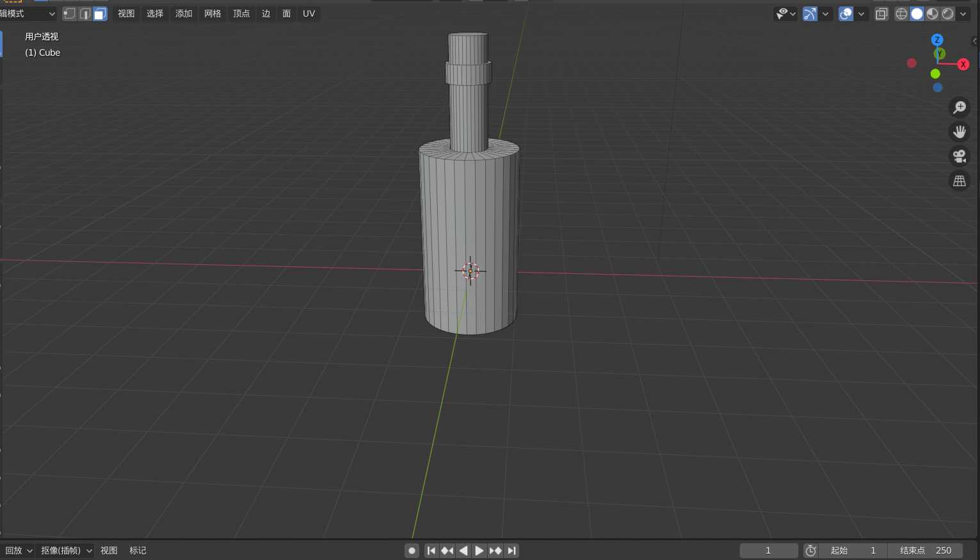Toggle perspective/orthographic grid icon

point(959,181)
